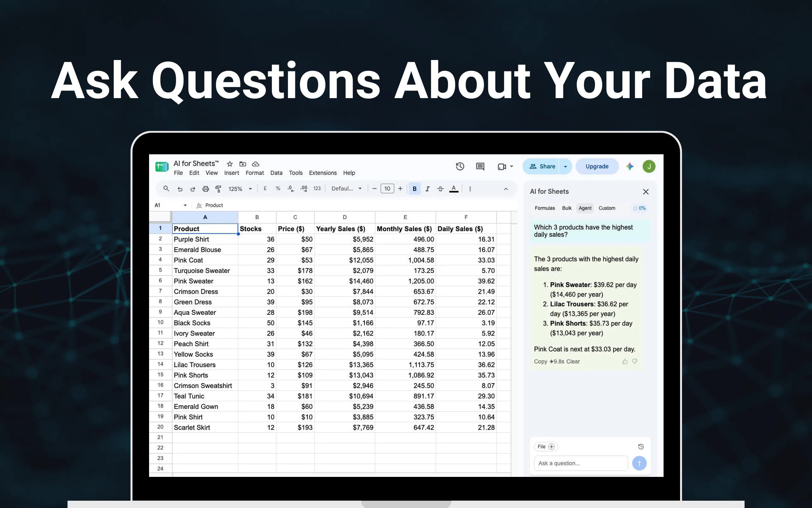Close the AI for Sheets sidebar
Viewport: 812px width, 508px height.
click(645, 192)
